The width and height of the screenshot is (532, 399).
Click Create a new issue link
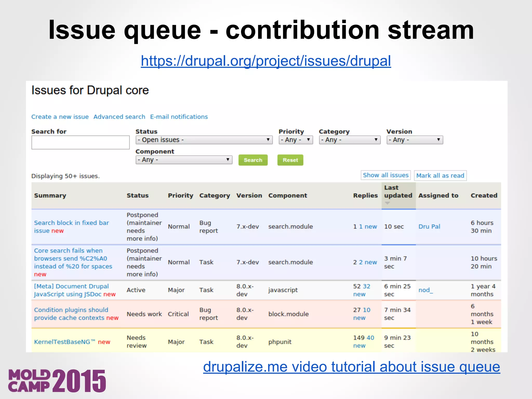60,117
